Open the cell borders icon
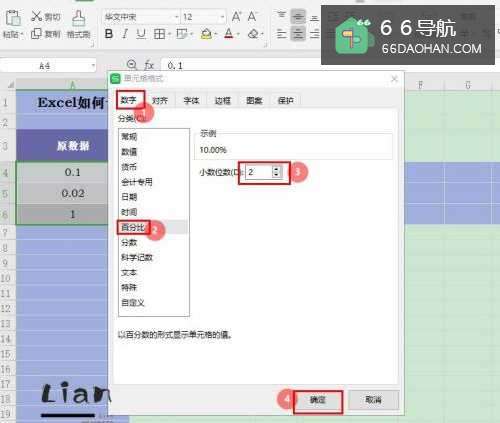 [159, 34]
